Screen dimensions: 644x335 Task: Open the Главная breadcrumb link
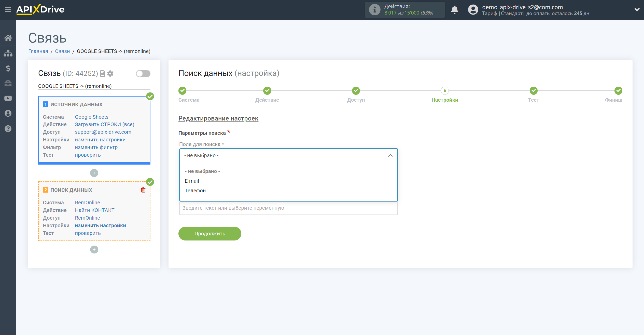tap(38, 51)
